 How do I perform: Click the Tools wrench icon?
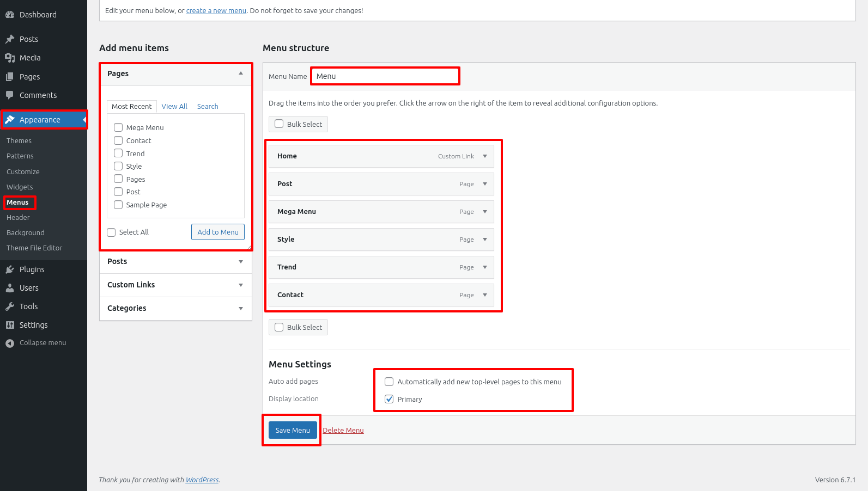[x=10, y=306]
